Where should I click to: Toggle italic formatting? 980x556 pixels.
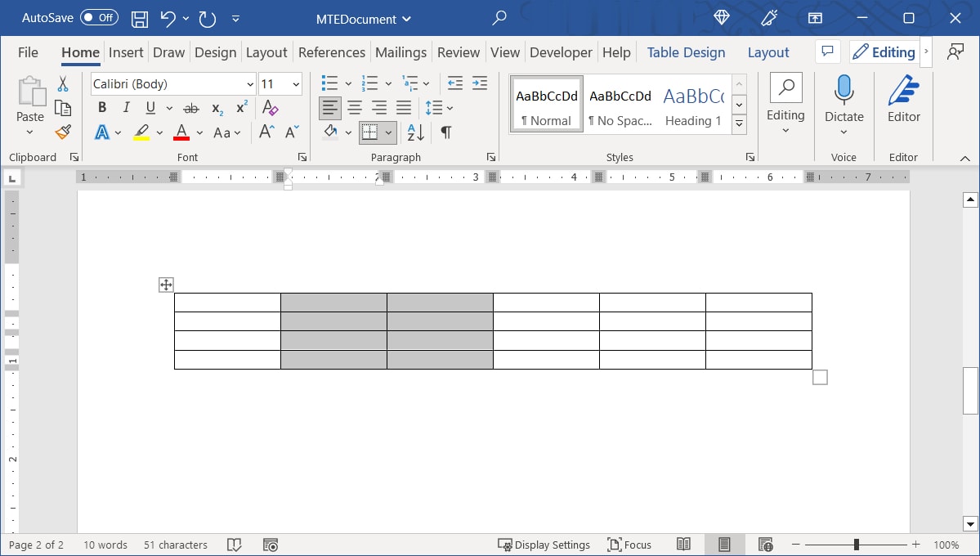126,107
